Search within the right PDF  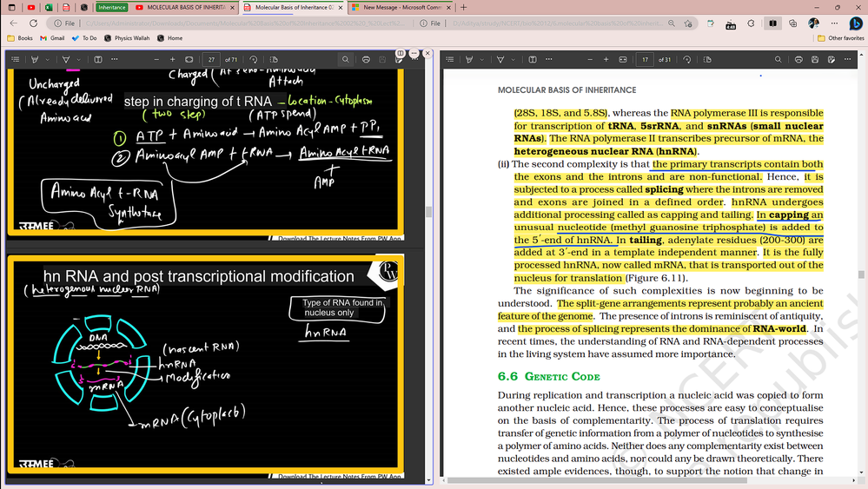[x=779, y=59]
